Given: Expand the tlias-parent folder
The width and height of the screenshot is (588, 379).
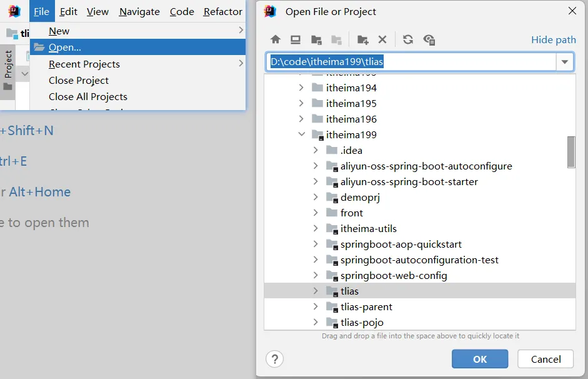Looking at the screenshot, I should click(x=316, y=306).
